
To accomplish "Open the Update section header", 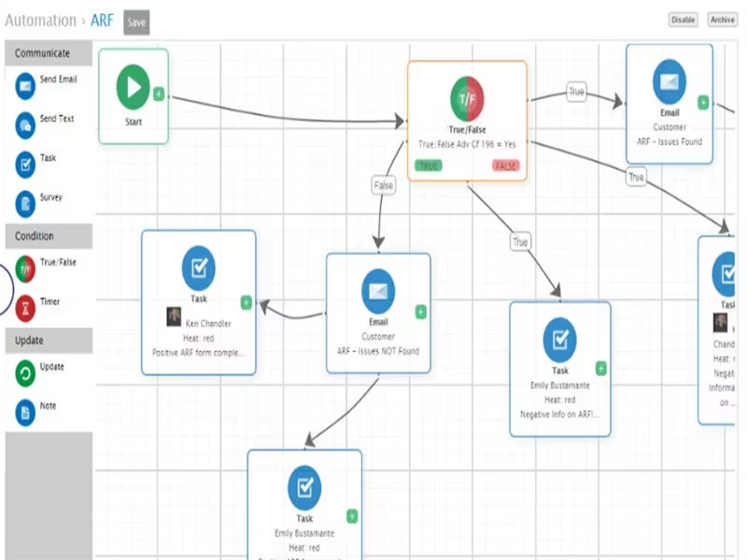I will (49, 341).
